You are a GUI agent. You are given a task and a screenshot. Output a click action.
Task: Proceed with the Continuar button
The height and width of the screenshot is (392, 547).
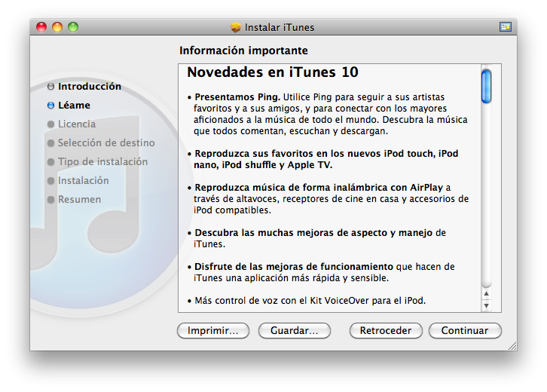[465, 331]
